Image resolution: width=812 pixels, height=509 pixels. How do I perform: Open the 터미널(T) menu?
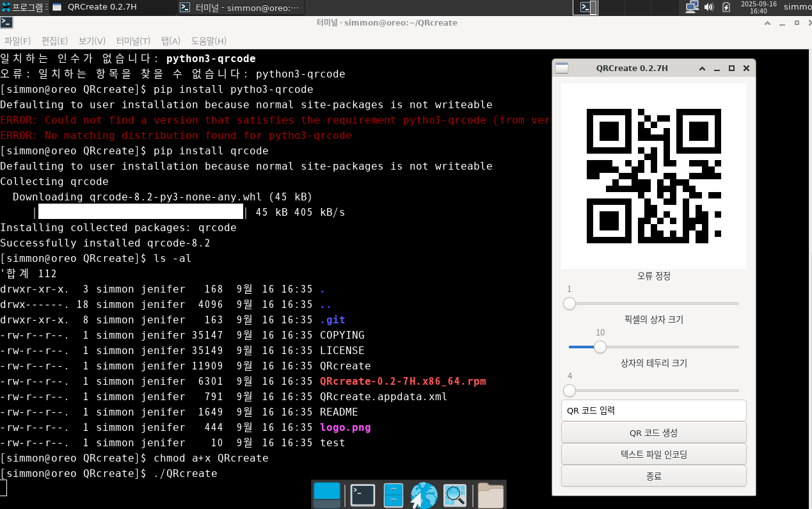coord(132,41)
